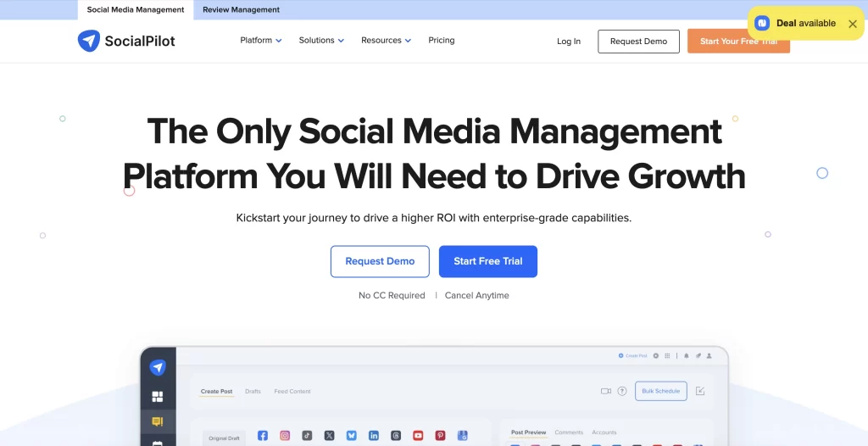Open the dashboard grid icon in sidebar

158,396
